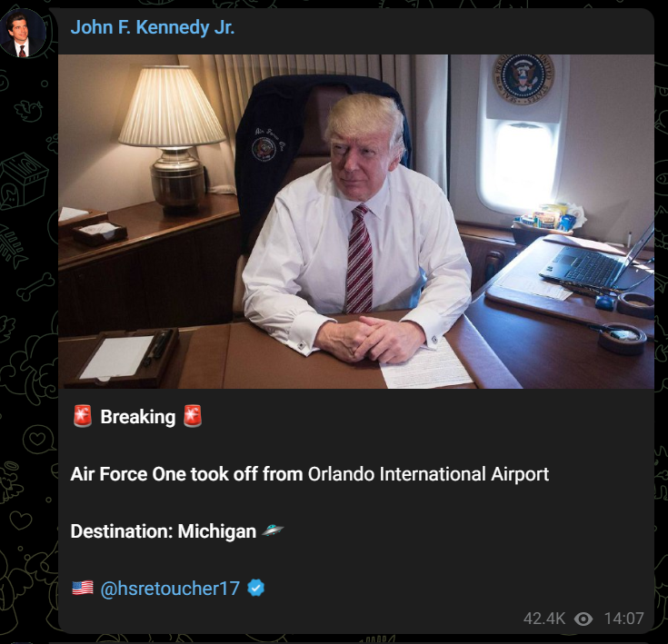The width and height of the screenshot is (668, 644).
Task: Click the Orlando International Airport text
Action: pyautogui.click(x=428, y=474)
